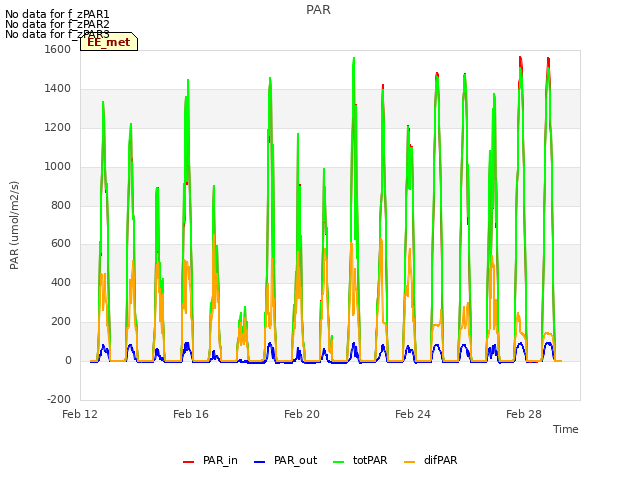Click the 1200 y-axis tick label
The height and width of the screenshot is (480, 640).
pyautogui.click(x=58, y=128)
